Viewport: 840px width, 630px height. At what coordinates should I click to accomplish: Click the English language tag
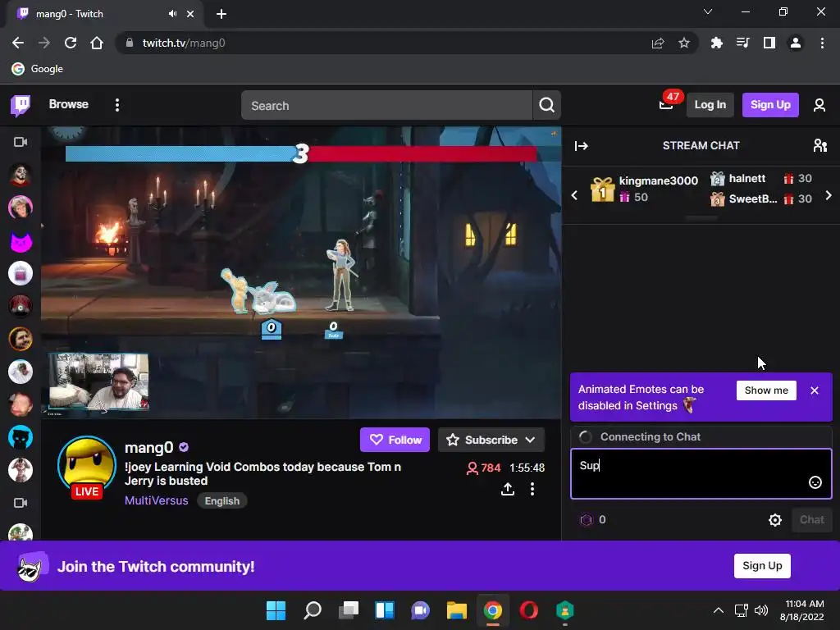221,501
